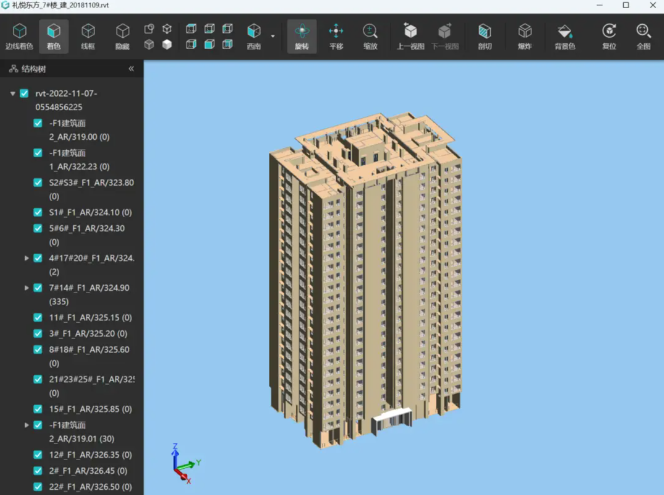Activate the 旋转 rotate tool
664x495 pixels.
(299, 36)
